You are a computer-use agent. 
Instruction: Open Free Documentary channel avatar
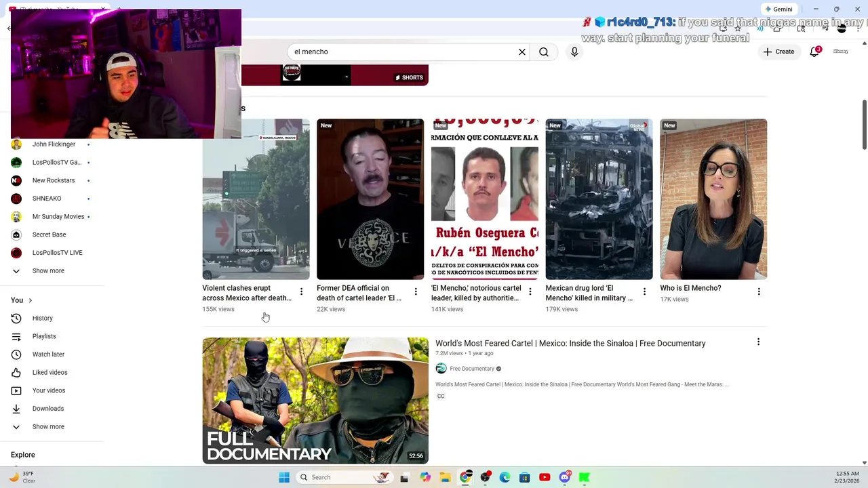click(441, 369)
